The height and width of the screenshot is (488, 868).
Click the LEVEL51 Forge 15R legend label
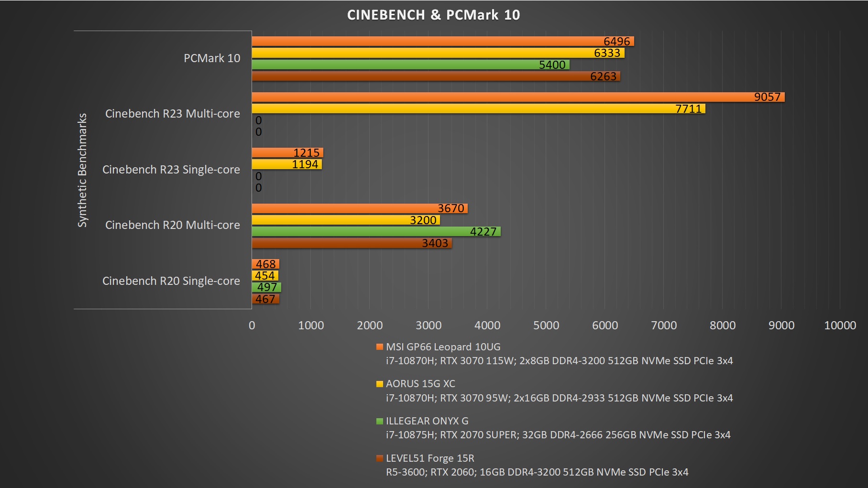pyautogui.click(x=430, y=458)
